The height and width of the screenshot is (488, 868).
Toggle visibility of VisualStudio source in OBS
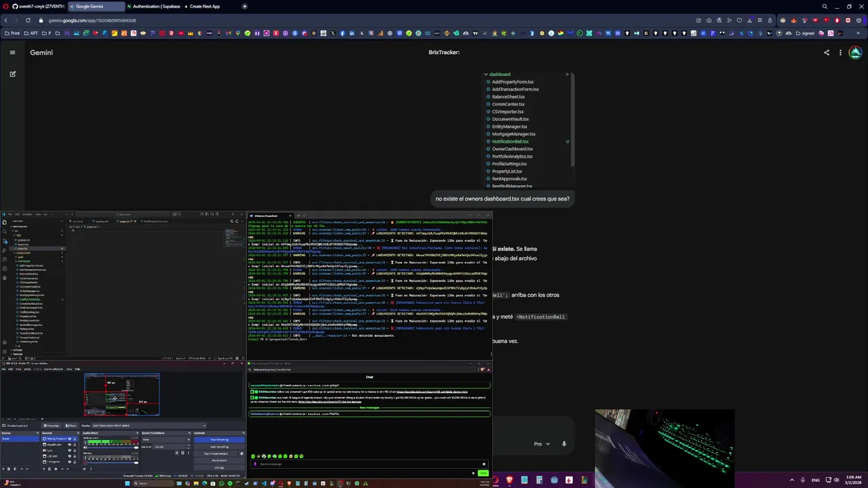70,445
